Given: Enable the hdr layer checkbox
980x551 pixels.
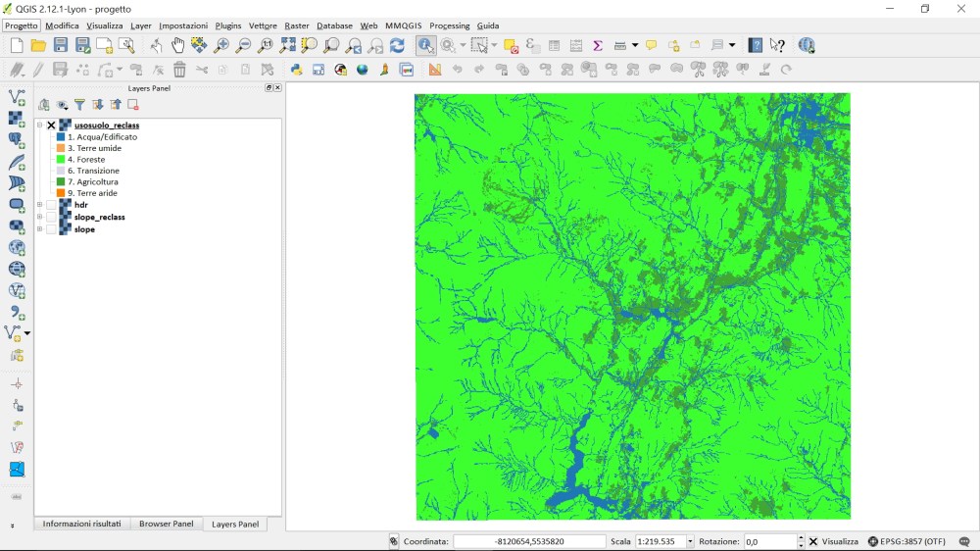Looking at the screenshot, I should pyautogui.click(x=51, y=205).
